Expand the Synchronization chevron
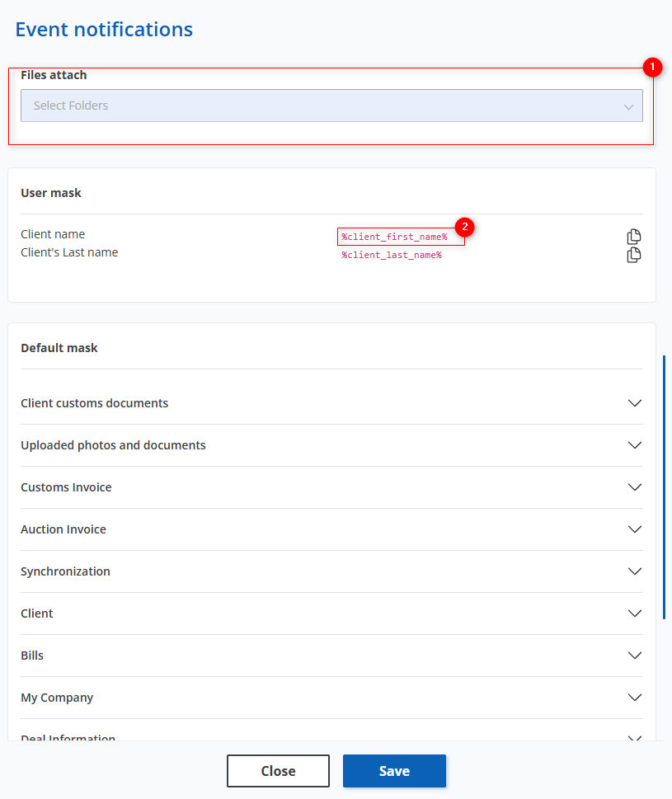672x799 pixels. coord(635,571)
